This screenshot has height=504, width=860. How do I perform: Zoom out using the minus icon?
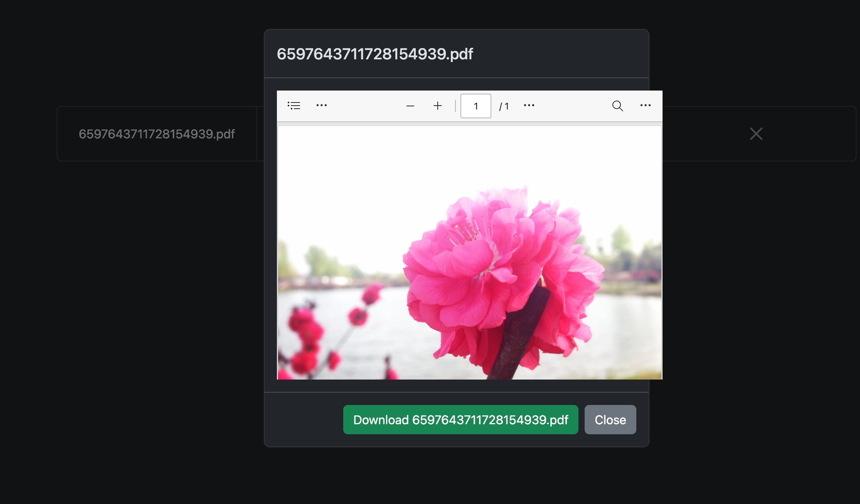click(410, 106)
